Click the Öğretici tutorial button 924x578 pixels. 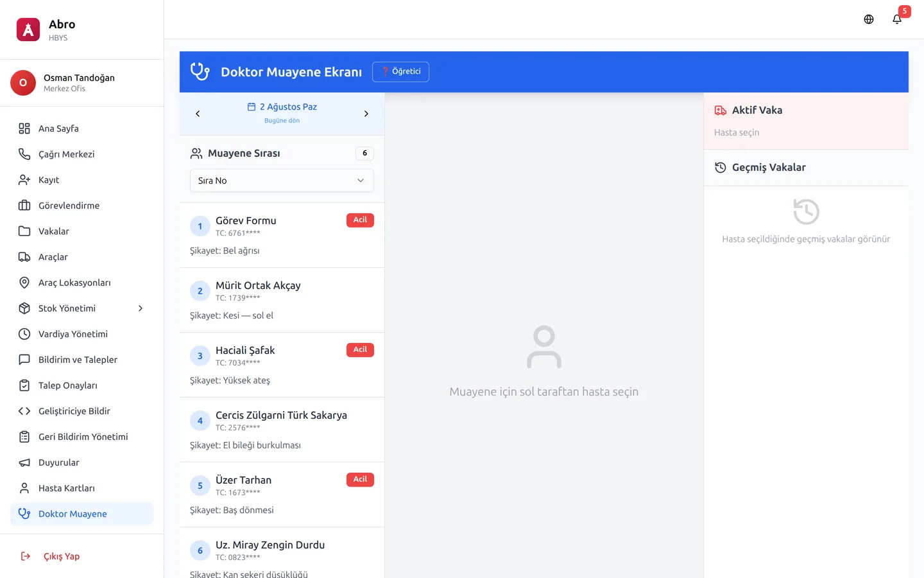tap(400, 71)
